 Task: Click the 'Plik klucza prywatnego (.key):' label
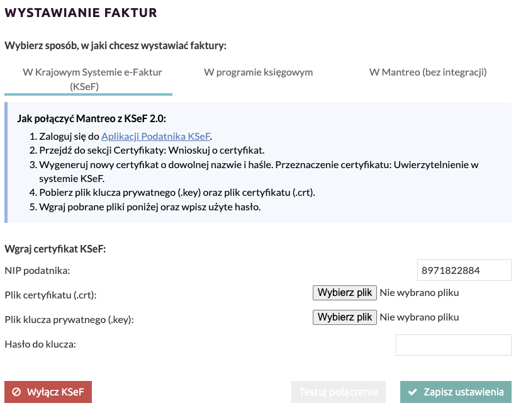(x=69, y=319)
